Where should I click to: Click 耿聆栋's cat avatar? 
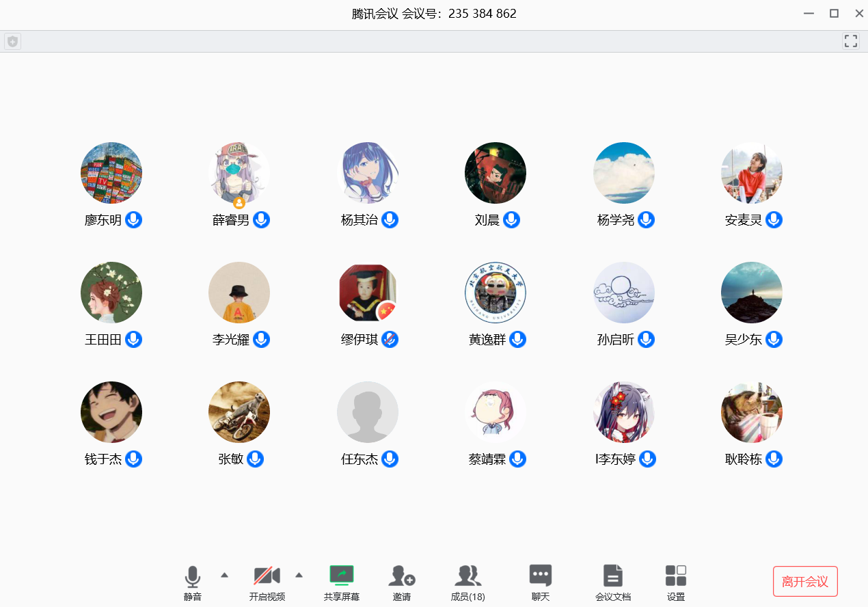(x=752, y=412)
